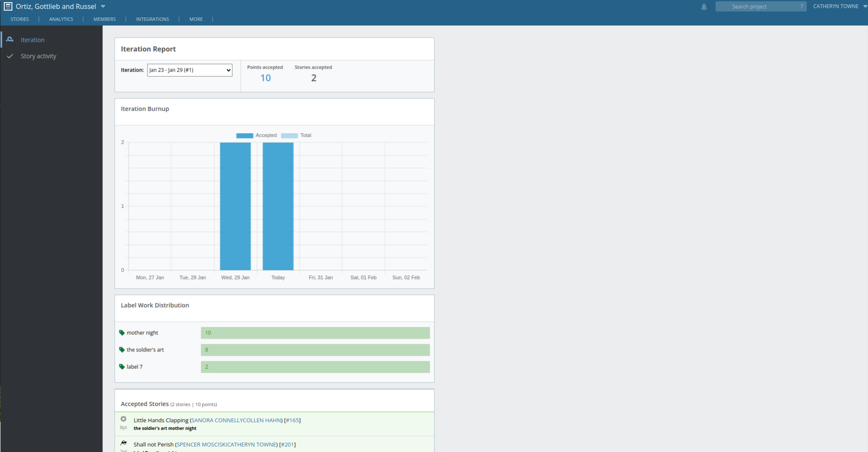Open story link #165
The image size is (868, 452).
[292, 420]
